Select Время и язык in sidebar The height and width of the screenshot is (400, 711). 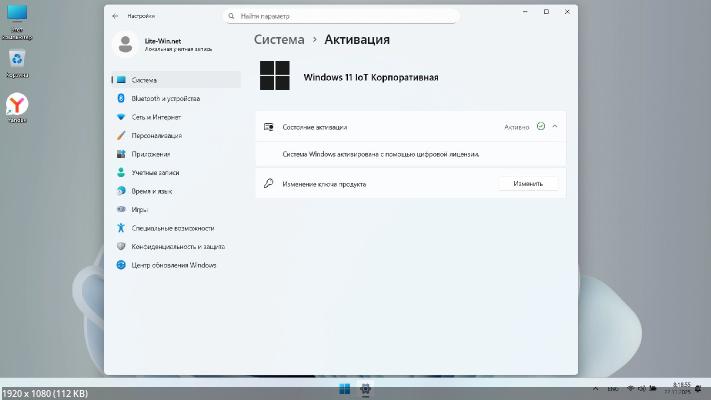click(151, 191)
